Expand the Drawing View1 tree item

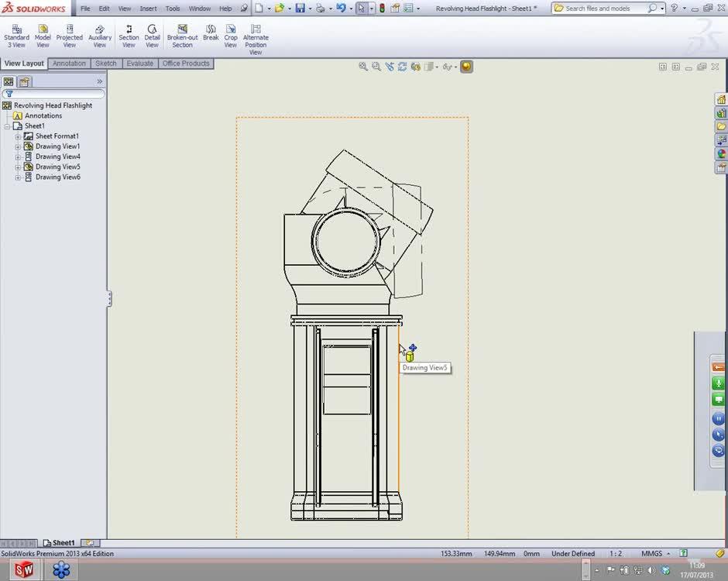pyautogui.click(x=17, y=146)
